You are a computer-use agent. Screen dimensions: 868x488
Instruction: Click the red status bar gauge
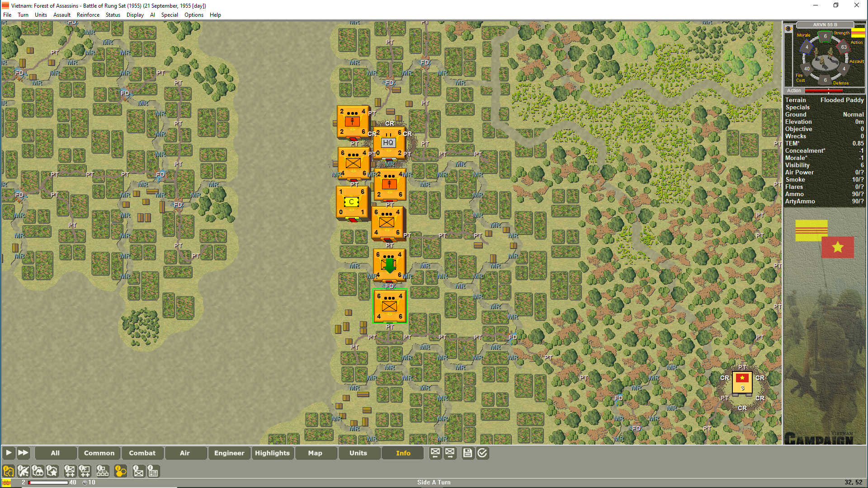pos(48,483)
